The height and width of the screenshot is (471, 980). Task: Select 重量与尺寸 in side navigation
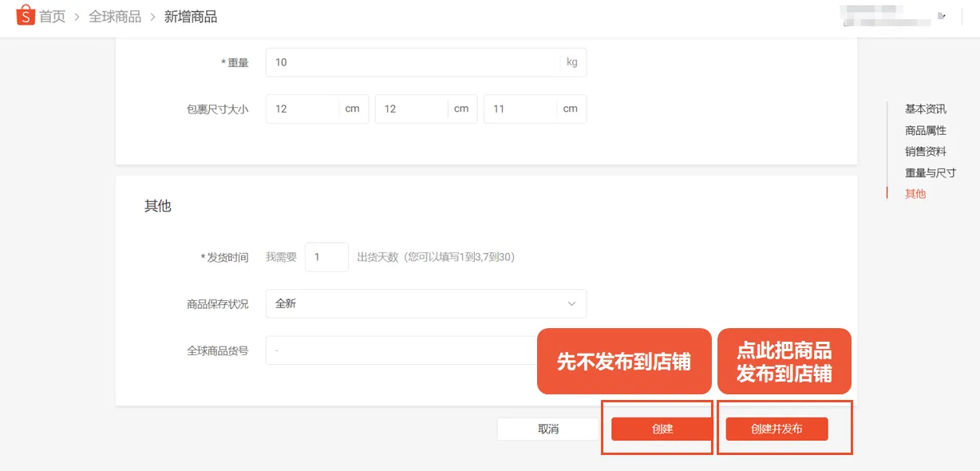(930, 172)
